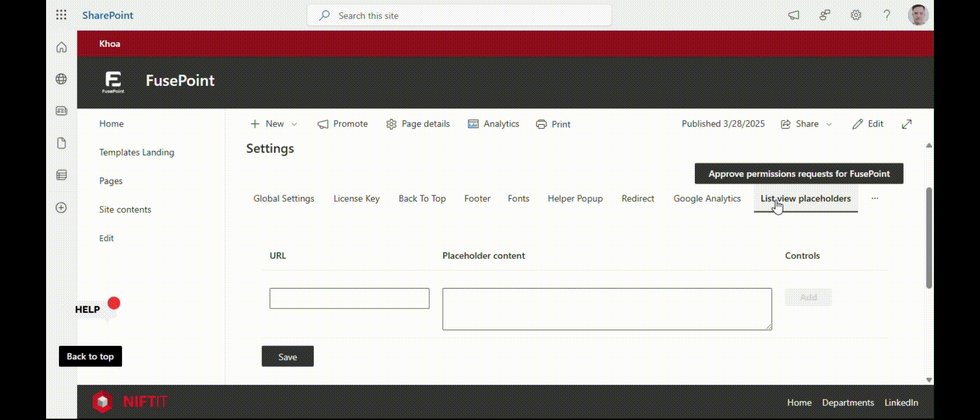Click the Home icon in left rail
Viewport: 980px width, 420px height.
pos(61,47)
